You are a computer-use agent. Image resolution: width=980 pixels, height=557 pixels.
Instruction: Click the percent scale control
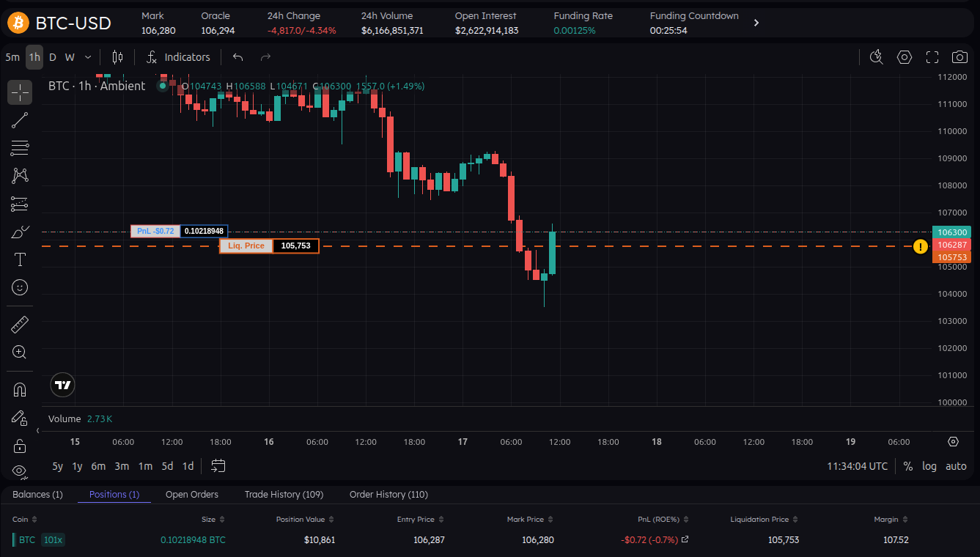point(907,465)
